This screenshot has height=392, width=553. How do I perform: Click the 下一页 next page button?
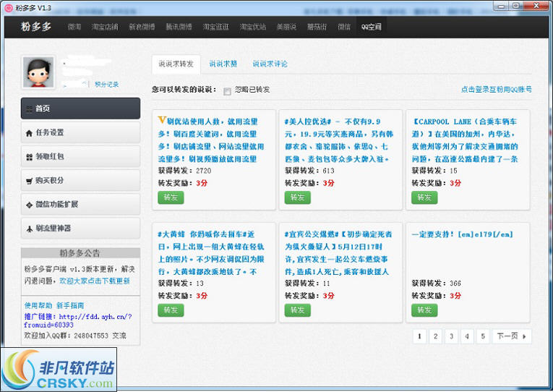coord(512,336)
